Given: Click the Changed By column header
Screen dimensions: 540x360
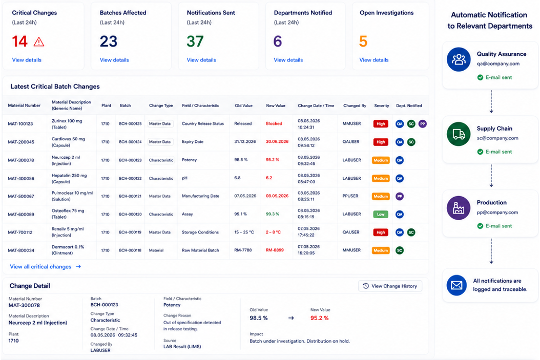Looking at the screenshot, I should pos(354,105).
